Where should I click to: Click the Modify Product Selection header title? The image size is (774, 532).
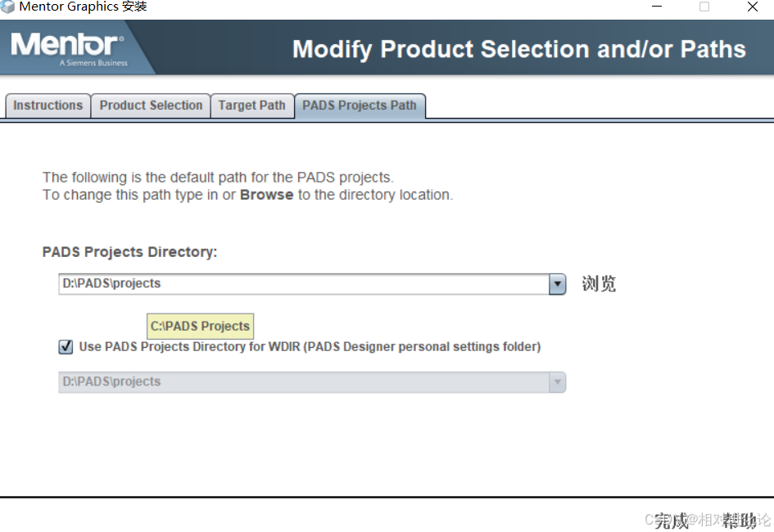tap(518, 49)
